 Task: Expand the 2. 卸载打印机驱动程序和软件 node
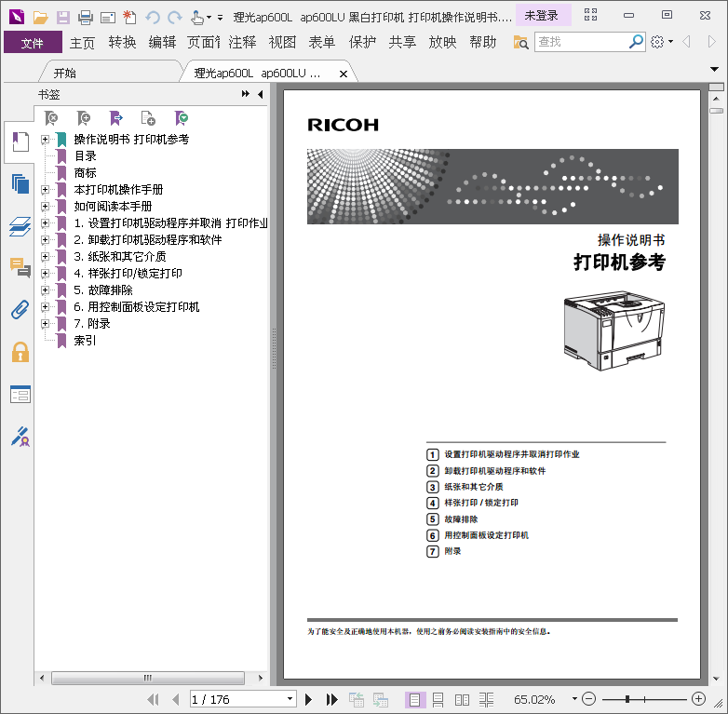45,239
